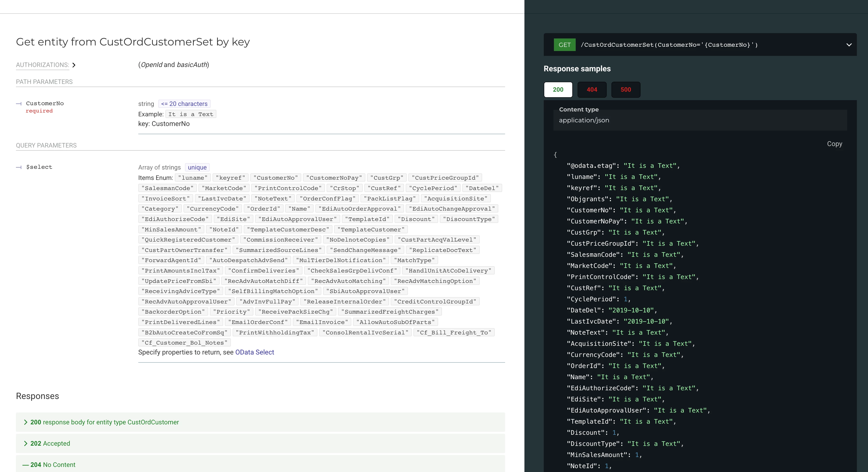
Task: Click the "<= 20 characters" constraint badge
Action: [184, 104]
